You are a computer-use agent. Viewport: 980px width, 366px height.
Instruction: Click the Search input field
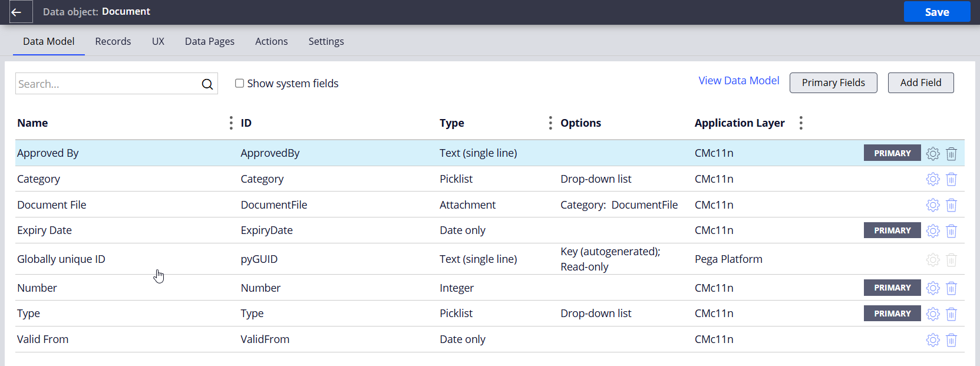(106, 84)
